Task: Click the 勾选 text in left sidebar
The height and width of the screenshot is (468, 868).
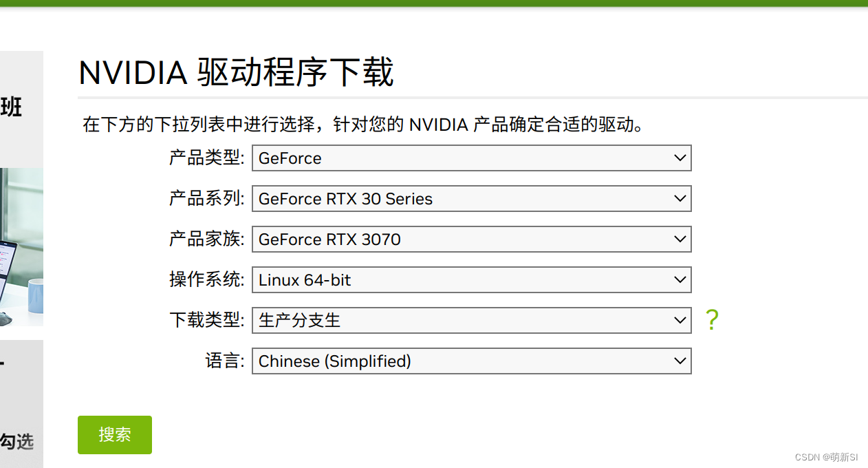Action: pos(17,441)
